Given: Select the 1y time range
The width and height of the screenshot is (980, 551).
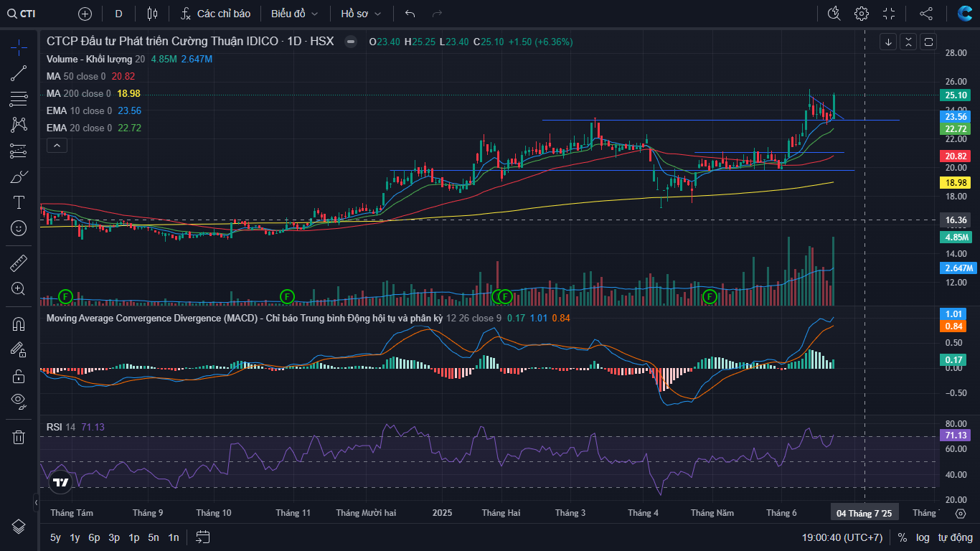Looking at the screenshot, I should click(75, 537).
